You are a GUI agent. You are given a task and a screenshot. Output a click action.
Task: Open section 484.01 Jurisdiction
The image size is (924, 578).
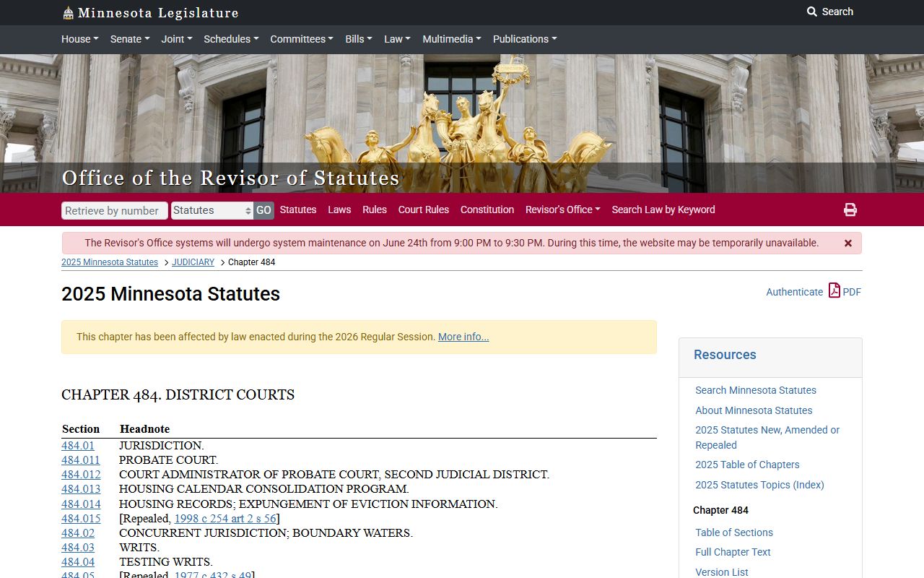click(78, 446)
